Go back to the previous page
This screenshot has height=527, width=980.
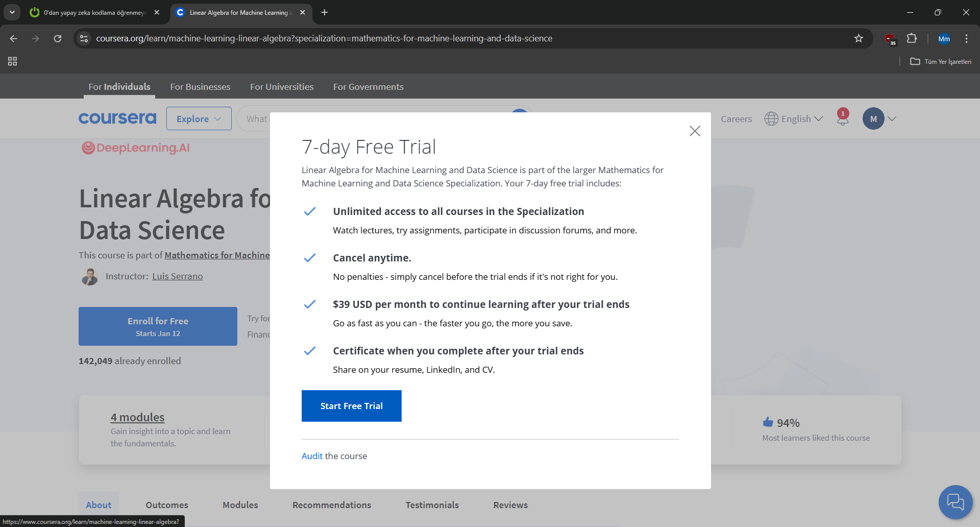pos(14,38)
